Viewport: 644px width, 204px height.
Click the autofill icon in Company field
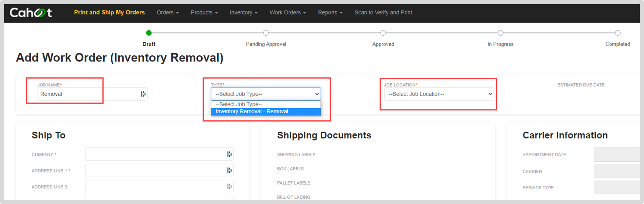[x=229, y=154]
